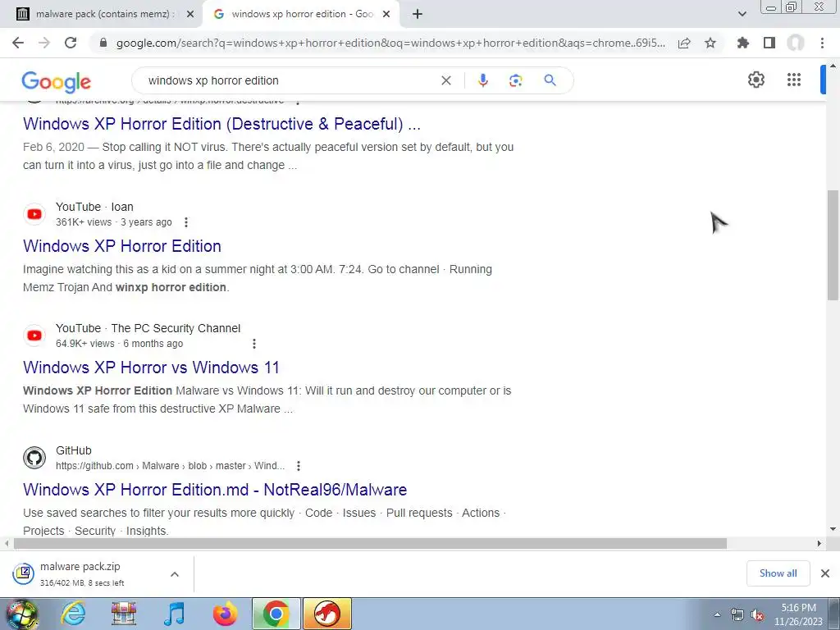Open the Chrome three-dot menu

tap(822, 43)
